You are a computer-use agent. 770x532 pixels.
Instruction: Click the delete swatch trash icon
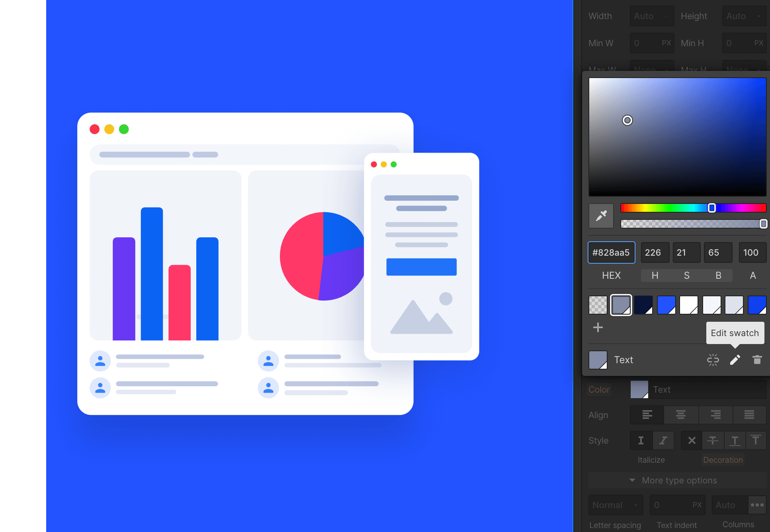[758, 360]
